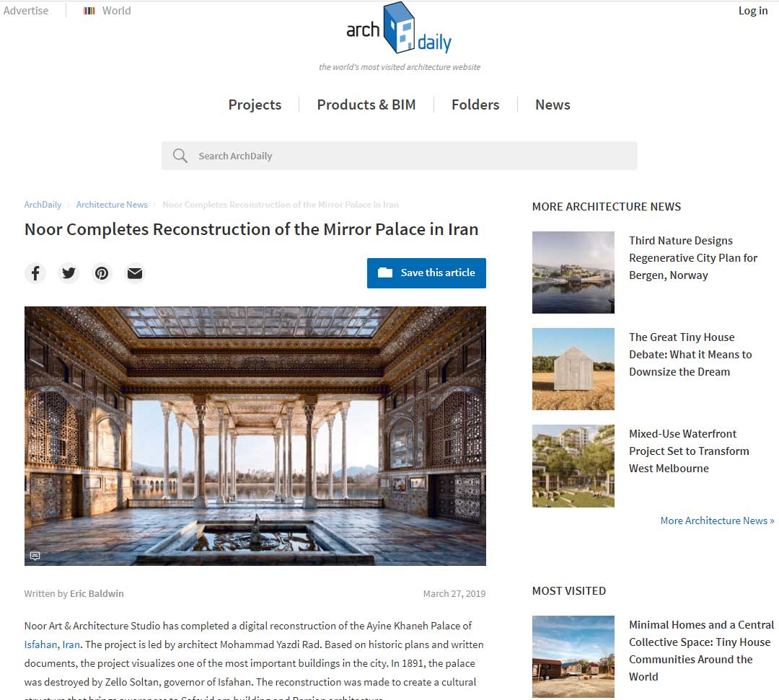The height and width of the screenshot is (700, 779).
Task: Pin article with Pinterest icon
Action: coord(102,273)
